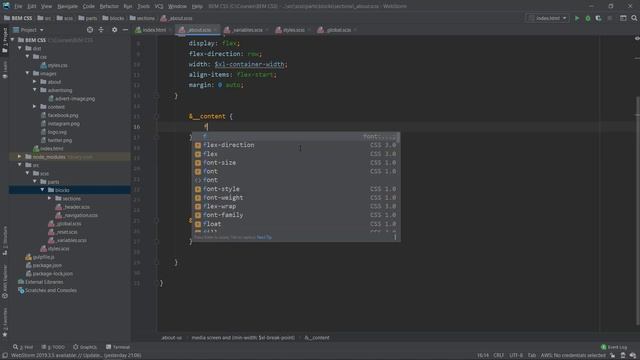The height and width of the screenshot is (360, 640).
Task: Choose font-size from completion list
Action: [x=296, y=163]
